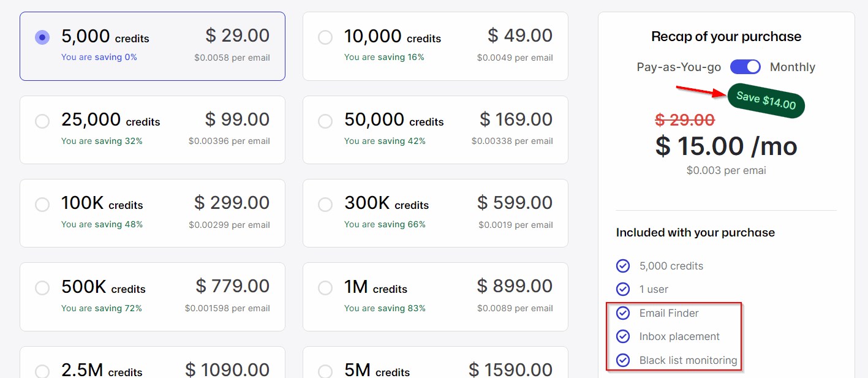Select the 500K credits radio option

tap(42, 287)
